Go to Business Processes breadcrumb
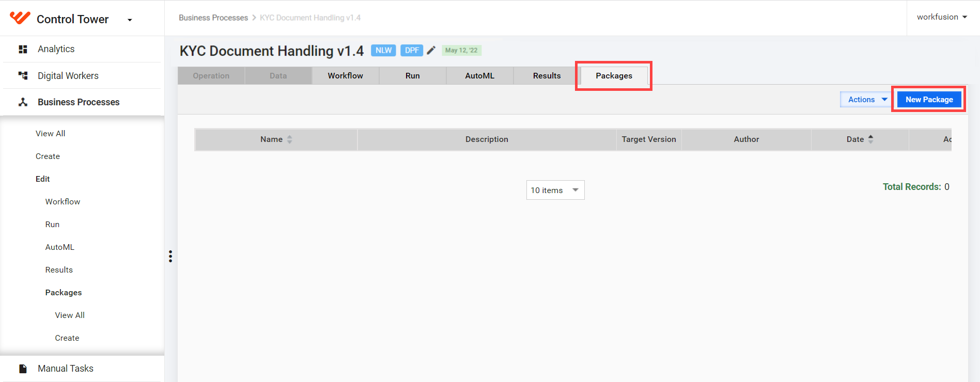980x382 pixels. [213, 18]
